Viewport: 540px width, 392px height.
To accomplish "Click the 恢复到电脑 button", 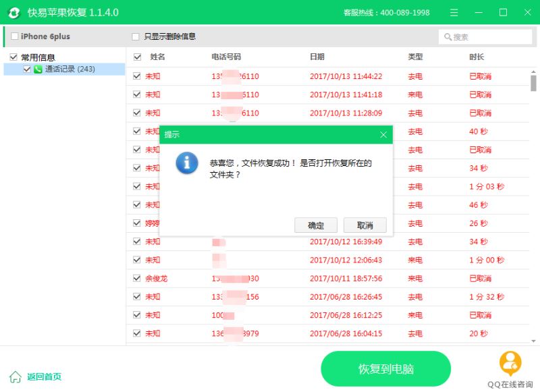I will click(x=386, y=368).
